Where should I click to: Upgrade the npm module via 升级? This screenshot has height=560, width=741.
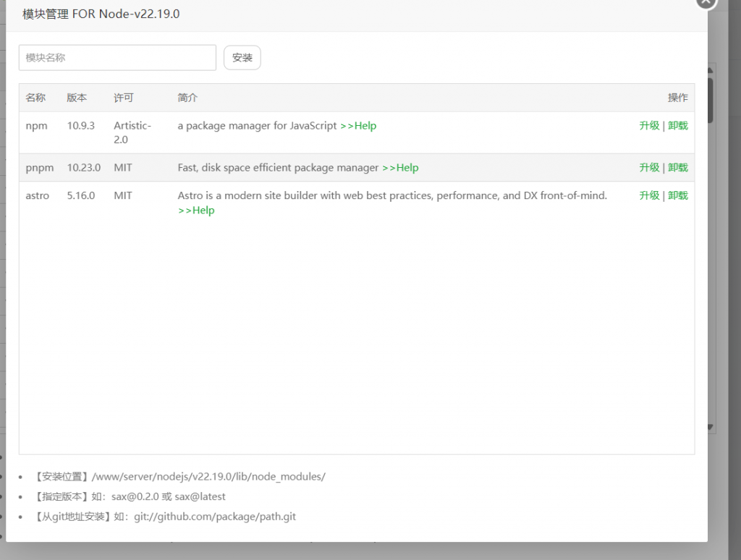tap(649, 126)
